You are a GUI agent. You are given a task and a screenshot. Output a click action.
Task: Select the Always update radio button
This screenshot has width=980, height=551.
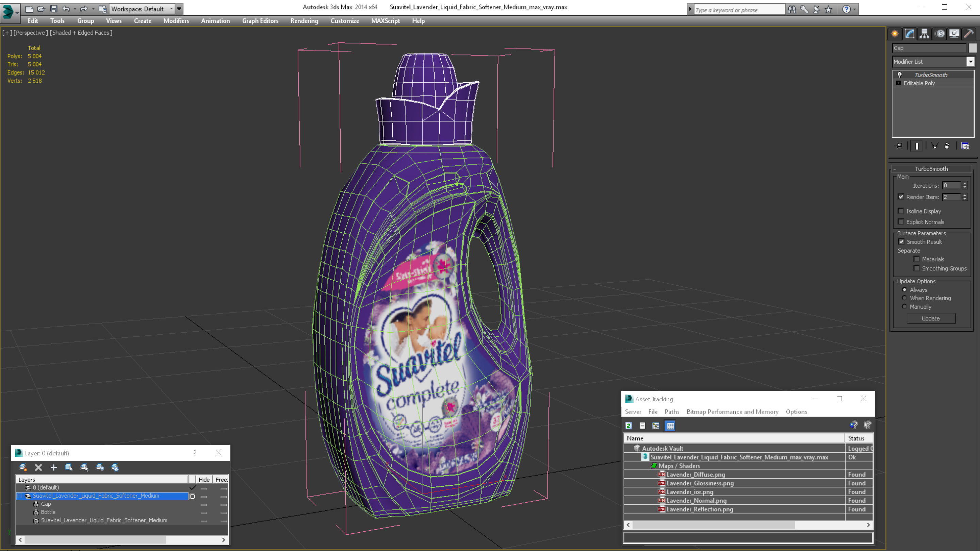tap(905, 290)
